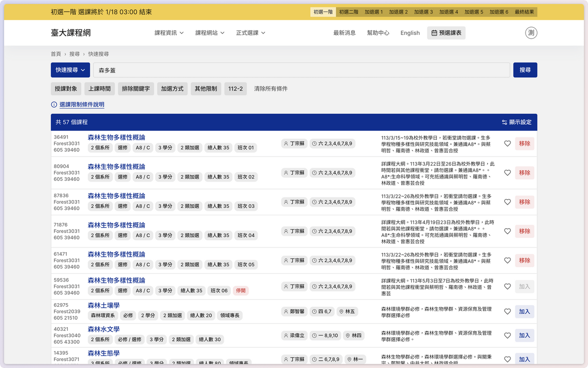This screenshot has width=588, height=368.
Task: Click the 林四 location chip
Action: point(354,335)
